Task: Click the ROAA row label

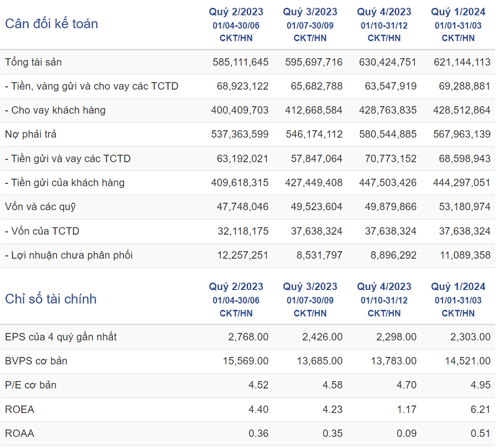Action: coord(20,434)
